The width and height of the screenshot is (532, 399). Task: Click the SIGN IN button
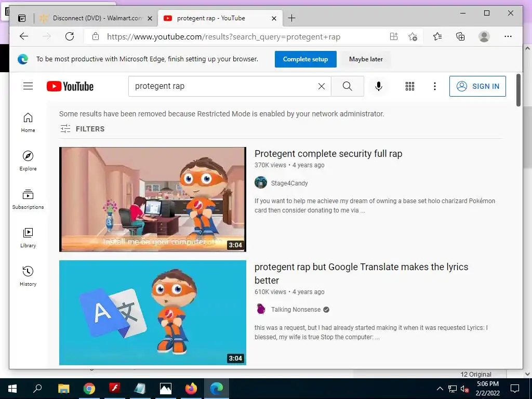click(x=477, y=86)
